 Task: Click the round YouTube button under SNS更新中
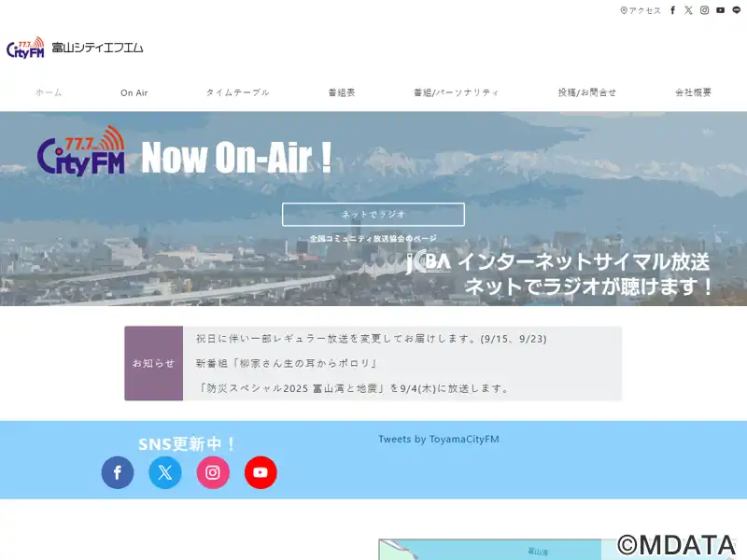point(261,472)
